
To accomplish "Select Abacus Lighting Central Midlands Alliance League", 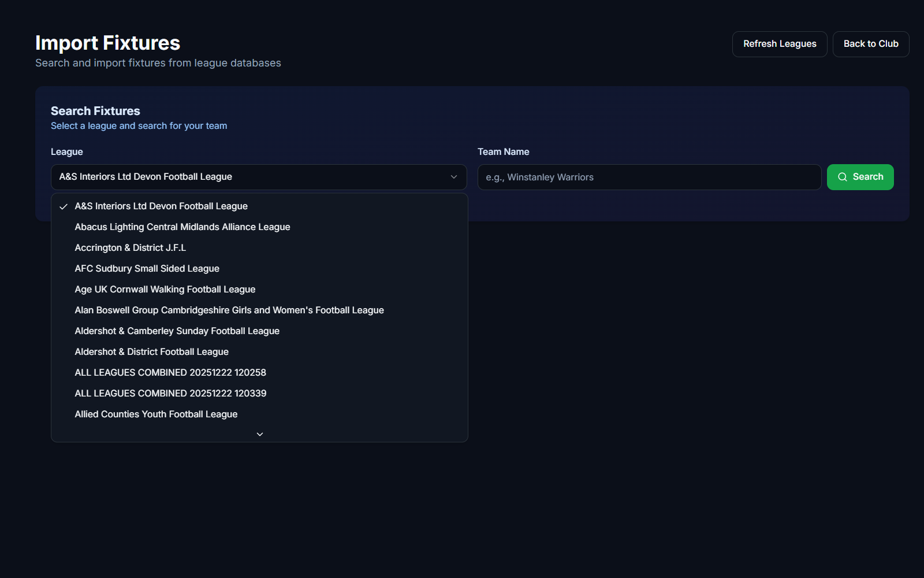I will [182, 227].
